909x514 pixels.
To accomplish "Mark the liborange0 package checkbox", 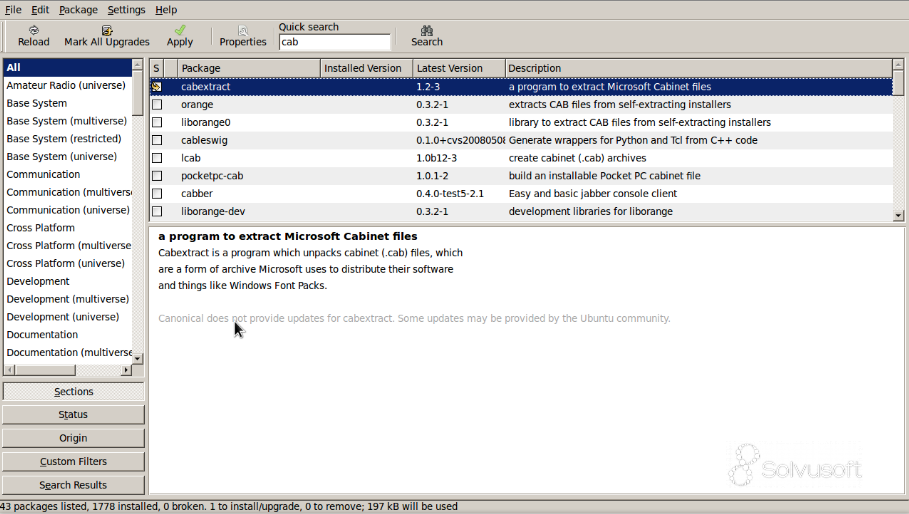I will (x=157, y=123).
